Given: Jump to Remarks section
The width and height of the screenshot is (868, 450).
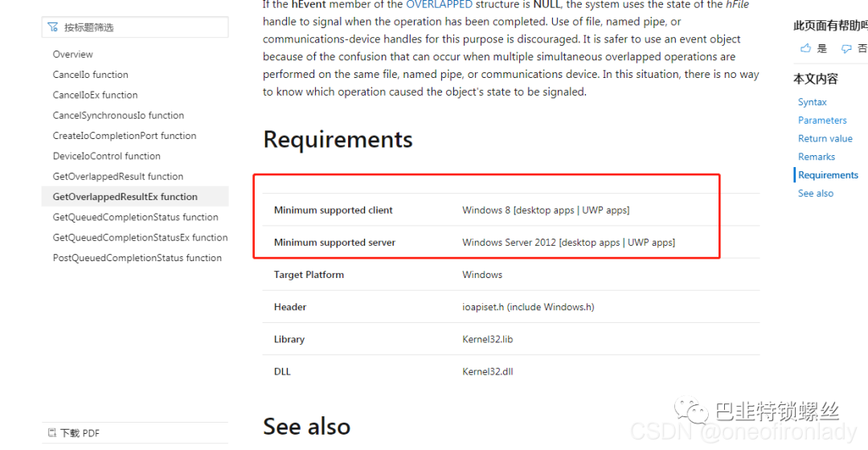Looking at the screenshot, I should (x=816, y=157).
